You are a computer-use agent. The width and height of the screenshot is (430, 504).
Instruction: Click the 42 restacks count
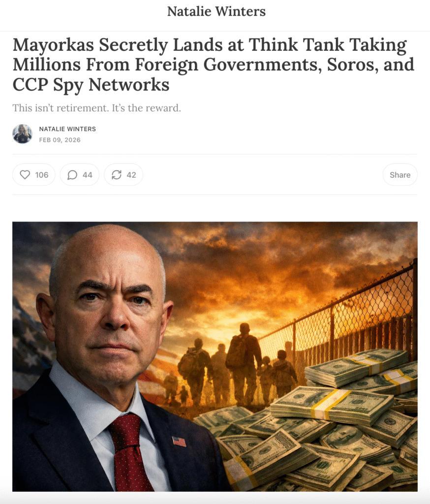coord(131,175)
